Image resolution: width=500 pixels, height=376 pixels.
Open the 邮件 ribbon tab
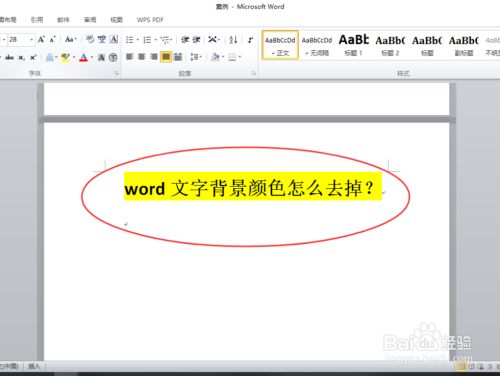coord(63,20)
